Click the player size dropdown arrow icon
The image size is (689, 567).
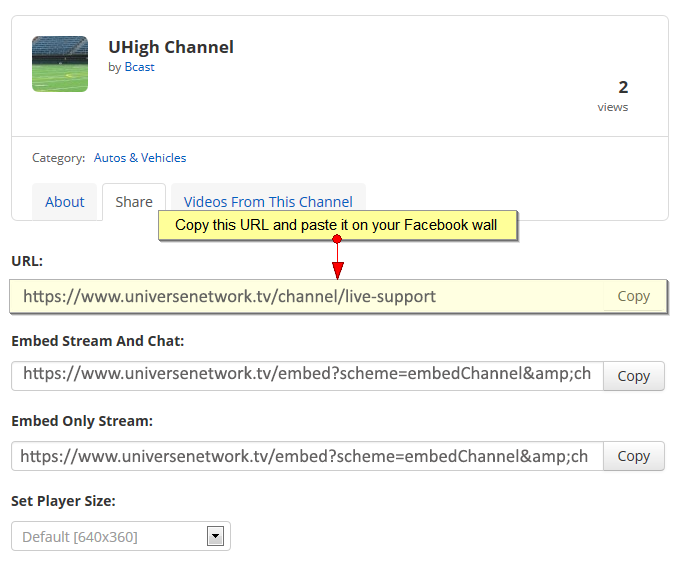pos(215,536)
